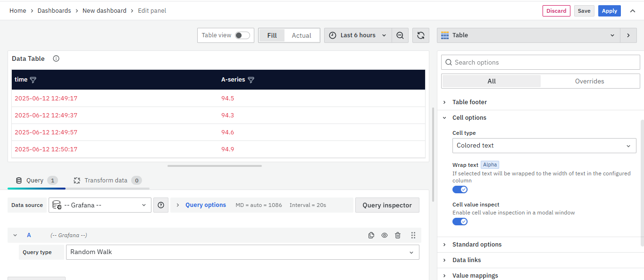Click the Apply button
The height and width of the screenshot is (280, 644).
pyautogui.click(x=609, y=11)
